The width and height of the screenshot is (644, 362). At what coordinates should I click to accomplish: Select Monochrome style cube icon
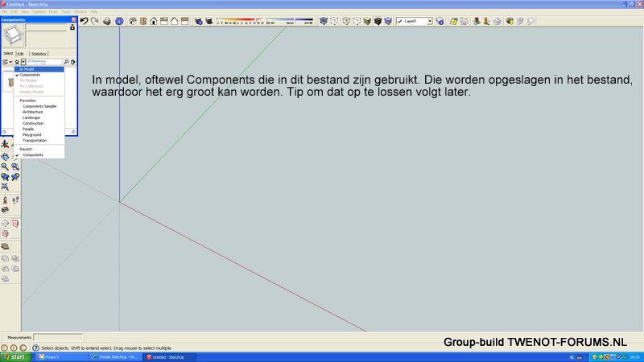point(388,21)
